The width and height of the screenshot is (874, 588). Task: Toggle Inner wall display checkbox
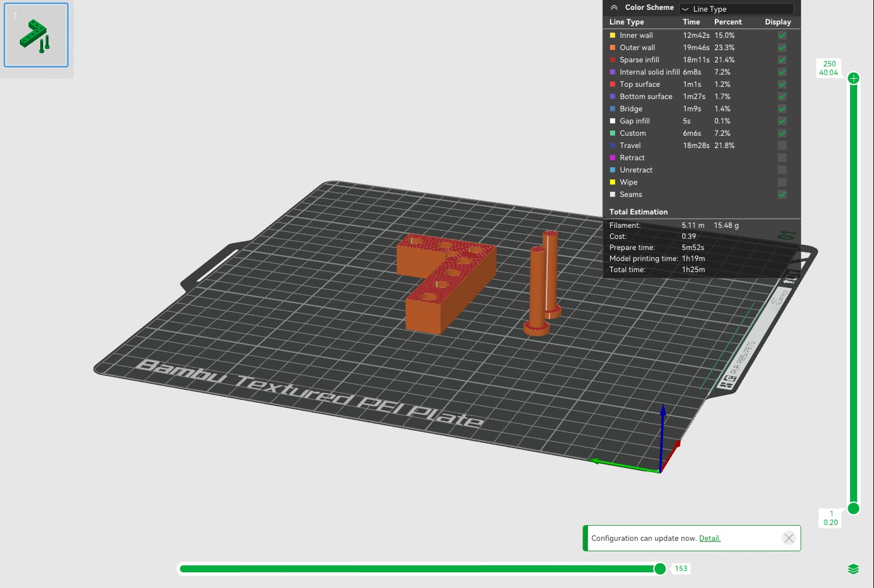click(x=782, y=36)
